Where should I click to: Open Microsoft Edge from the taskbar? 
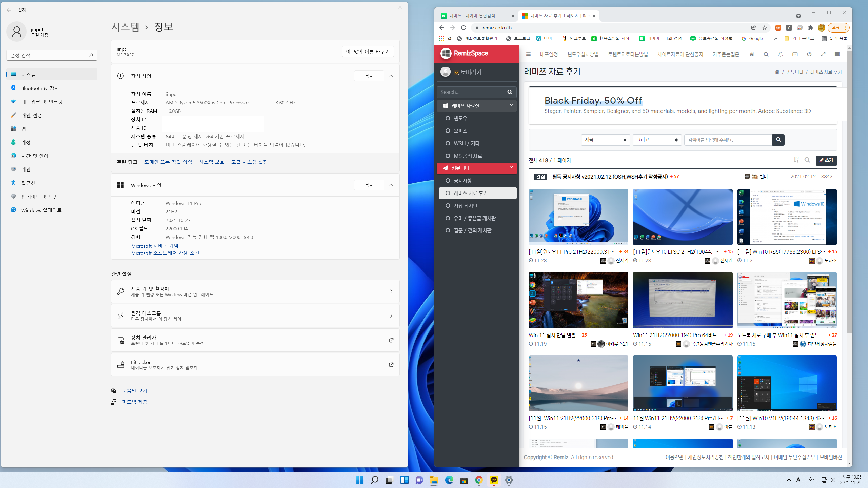pyautogui.click(x=449, y=480)
